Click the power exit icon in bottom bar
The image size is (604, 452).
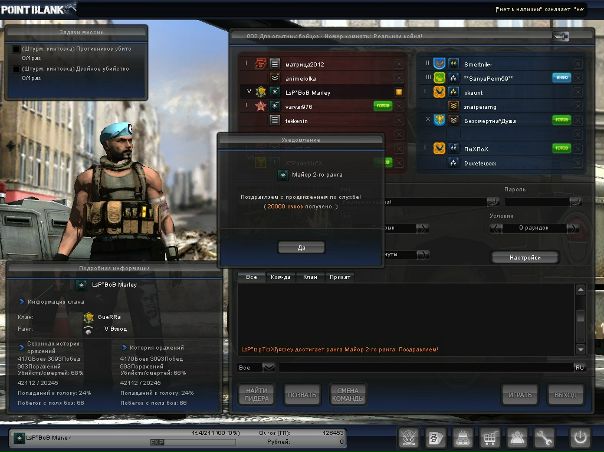[x=580, y=437]
